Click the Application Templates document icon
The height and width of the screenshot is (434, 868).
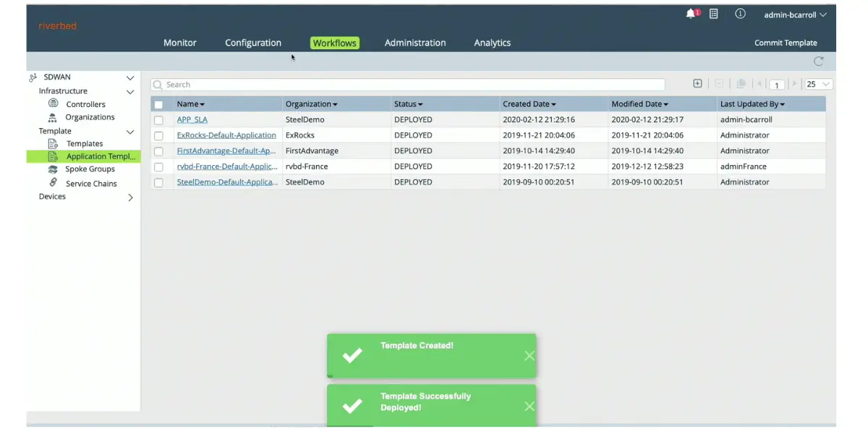(53, 156)
